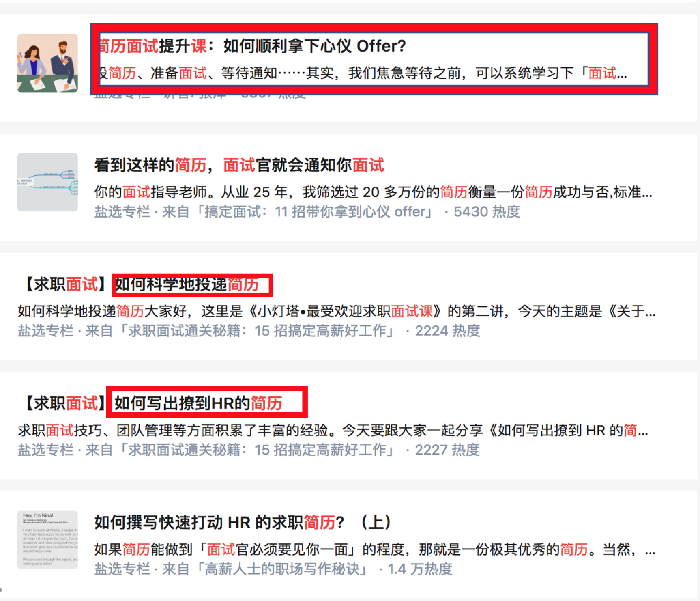This screenshot has height=601, width=700.
Task: Open source 搞定面试：11 招带你拿到心仪 offer
Action: click(x=314, y=212)
